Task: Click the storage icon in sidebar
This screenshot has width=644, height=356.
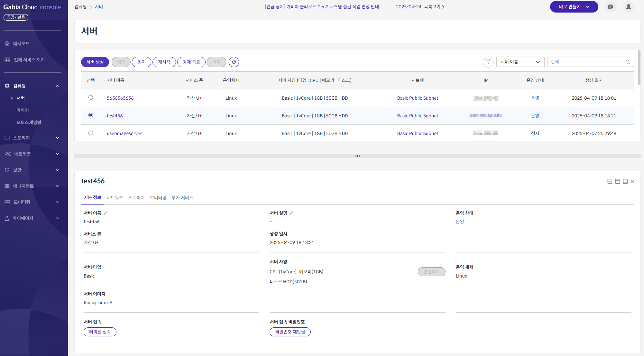Action: click(x=7, y=138)
